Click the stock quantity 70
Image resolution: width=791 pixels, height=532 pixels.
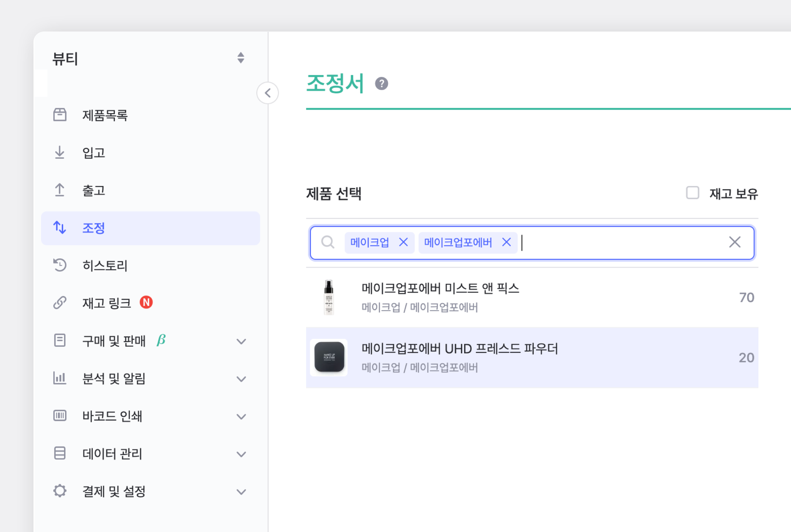coord(746,297)
